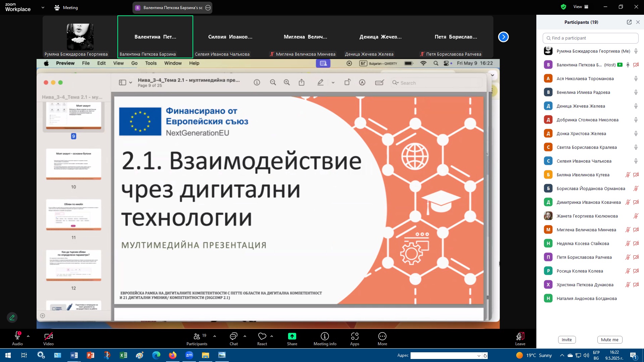Switch БГР keyboard language indicator
The image size is (644, 362).
click(596, 355)
